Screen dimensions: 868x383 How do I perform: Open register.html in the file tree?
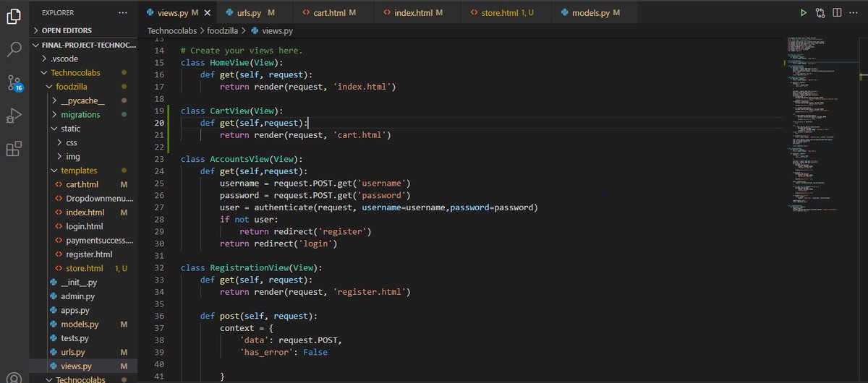tap(83, 254)
